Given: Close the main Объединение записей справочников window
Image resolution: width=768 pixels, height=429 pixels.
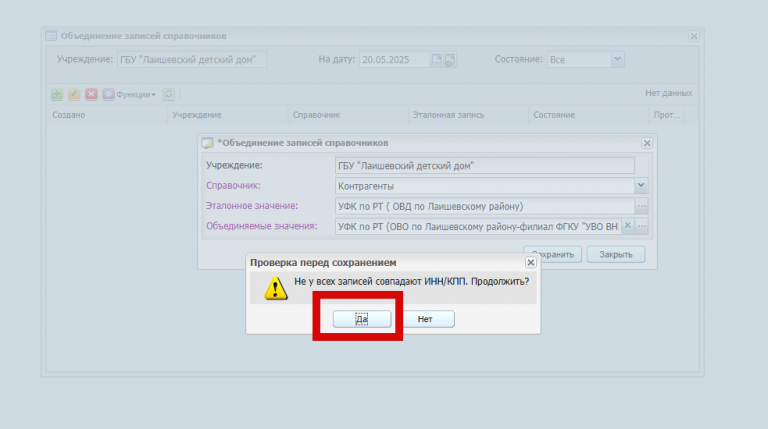Looking at the screenshot, I should pos(694,36).
